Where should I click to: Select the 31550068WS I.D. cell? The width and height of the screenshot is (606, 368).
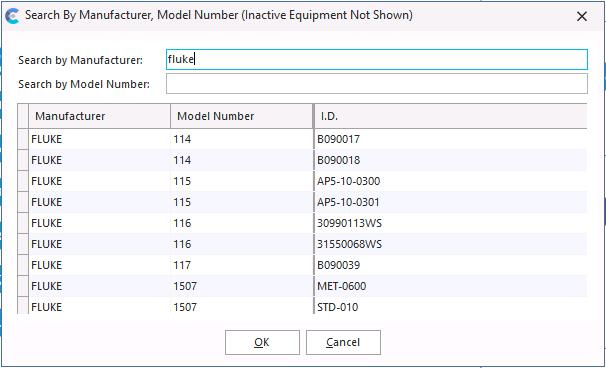[x=450, y=244]
